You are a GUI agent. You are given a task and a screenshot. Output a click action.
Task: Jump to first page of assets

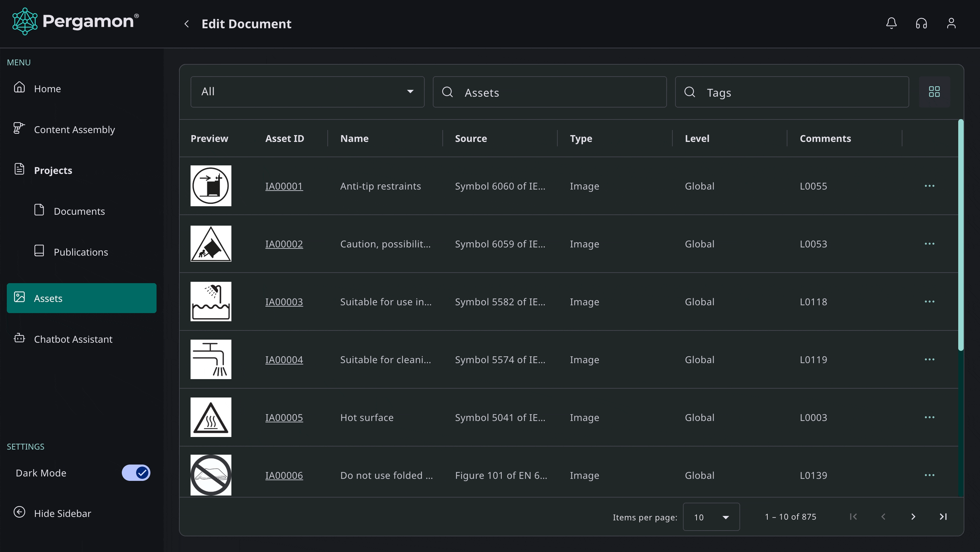coord(853,517)
